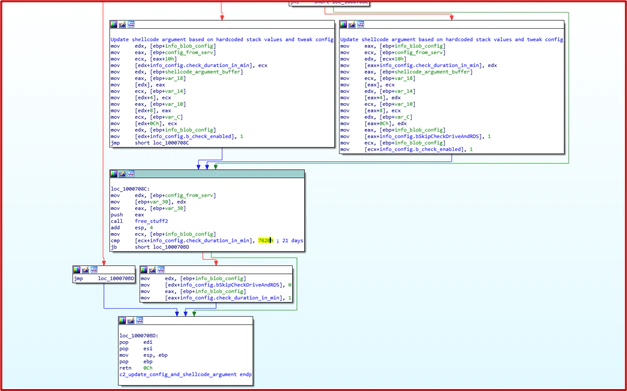Viewport: 627px width, 391px height.
Task: Click the 'pop edi' instruction
Action: click(x=136, y=342)
